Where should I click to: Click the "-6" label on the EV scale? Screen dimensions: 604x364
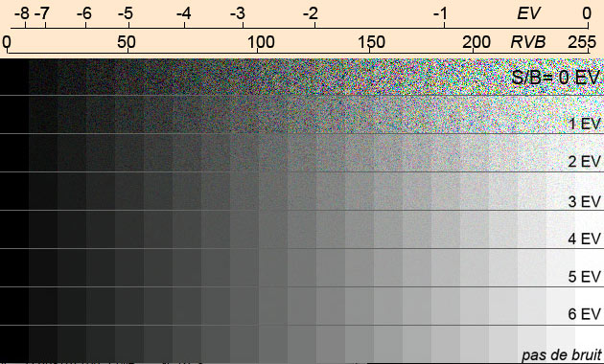tap(84, 13)
